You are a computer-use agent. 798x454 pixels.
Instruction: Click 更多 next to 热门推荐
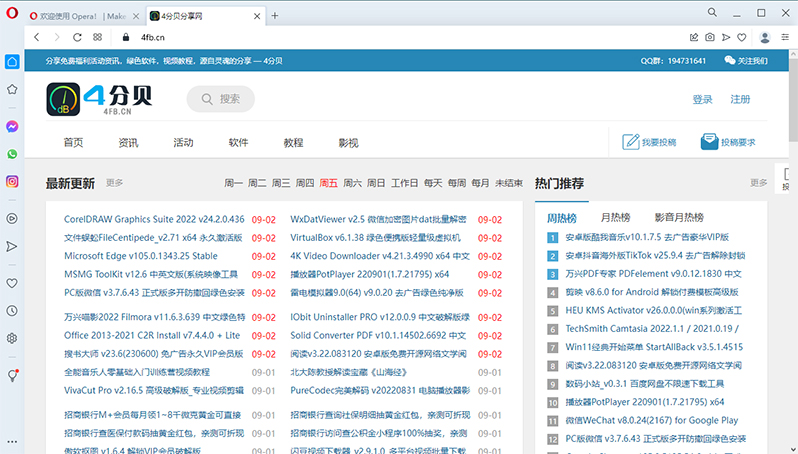click(x=759, y=183)
